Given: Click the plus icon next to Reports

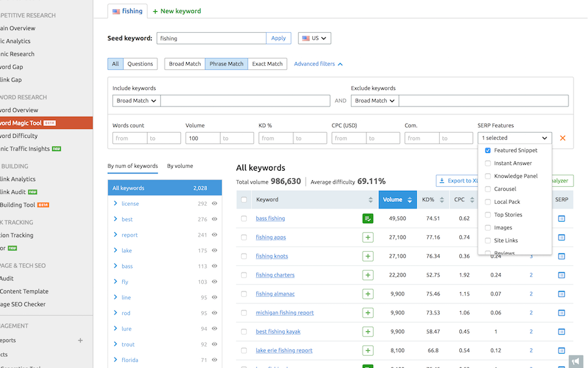Looking at the screenshot, I should pyautogui.click(x=80, y=341).
